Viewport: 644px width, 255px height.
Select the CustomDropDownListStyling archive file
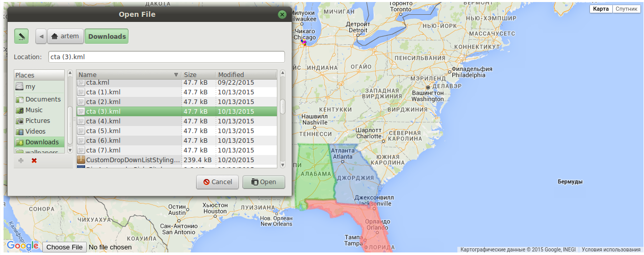[x=176, y=160]
